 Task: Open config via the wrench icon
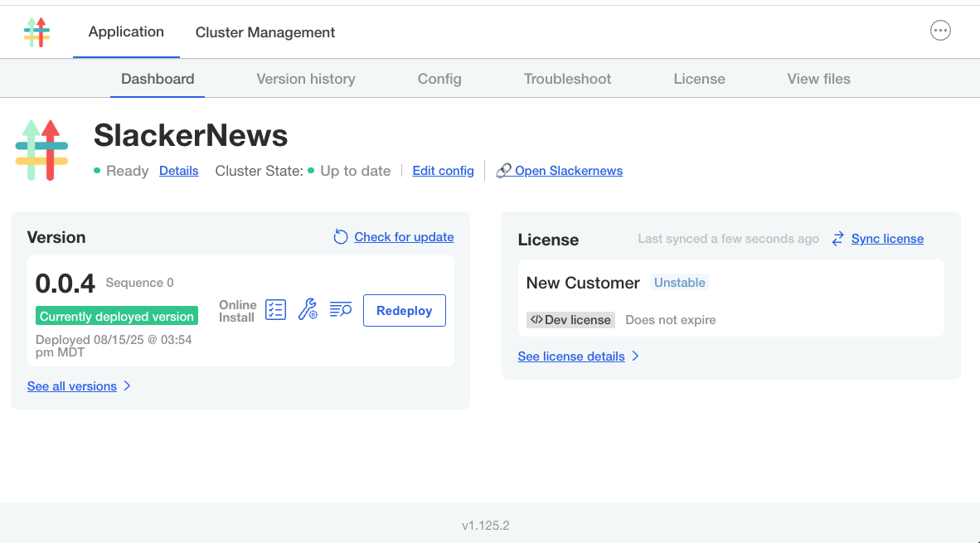point(308,309)
